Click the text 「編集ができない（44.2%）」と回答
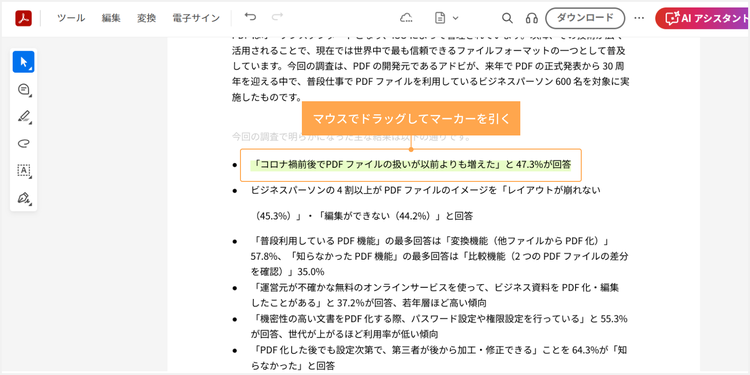750x375 pixels. point(395,216)
